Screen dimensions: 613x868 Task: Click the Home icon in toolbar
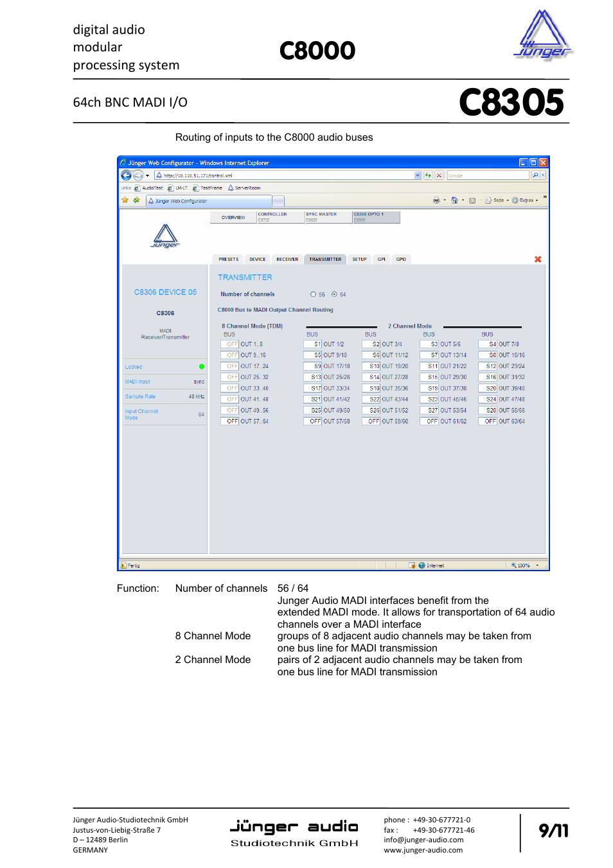pos(455,200)
